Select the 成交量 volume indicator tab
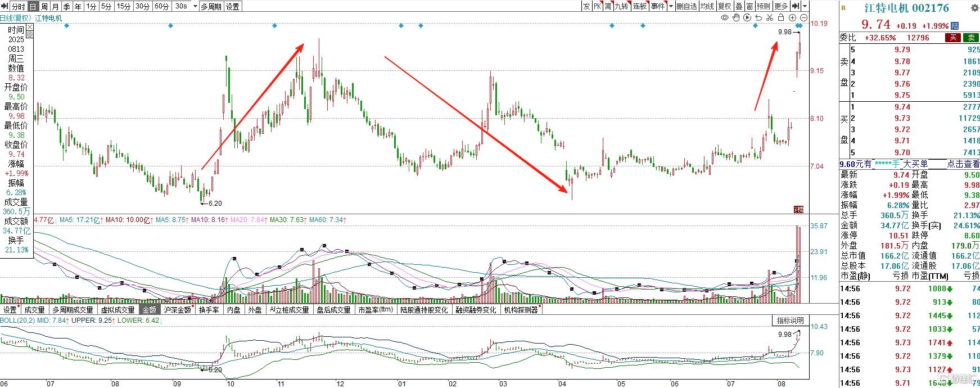The width and height of the screenshot is (980, 388). pos(34,310)
